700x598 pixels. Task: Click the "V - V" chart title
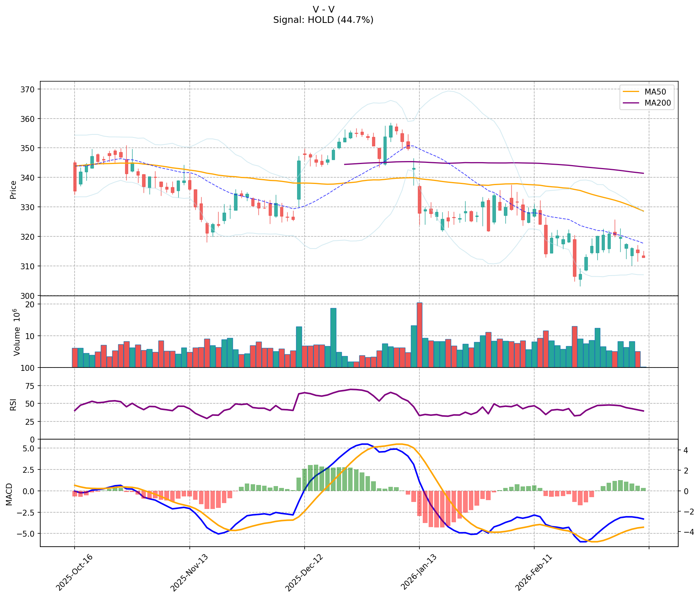coord(323,10)
